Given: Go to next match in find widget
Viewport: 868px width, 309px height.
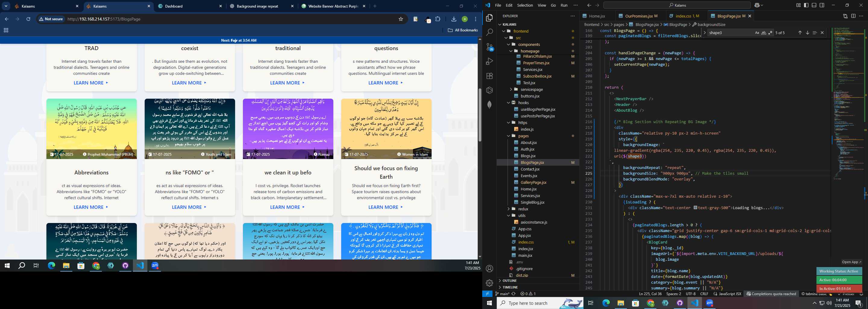Looking at the screenshot, I should tap(807, 33).
